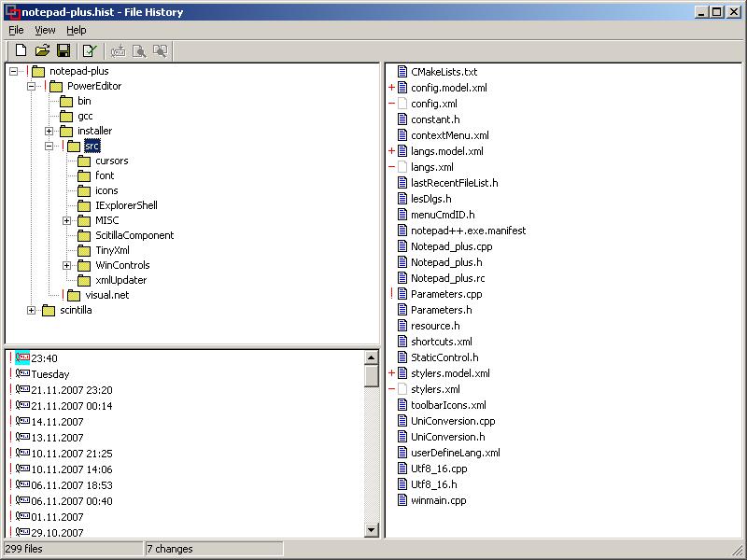Click the folder icon of xmlUpdater
Screen dimensions: 747x560
84,280
